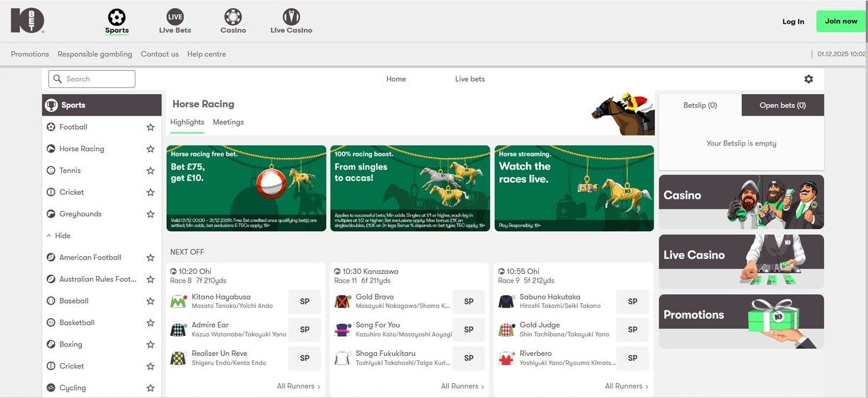Select the Tennis sidebar icon

click(x=51, y=170)
